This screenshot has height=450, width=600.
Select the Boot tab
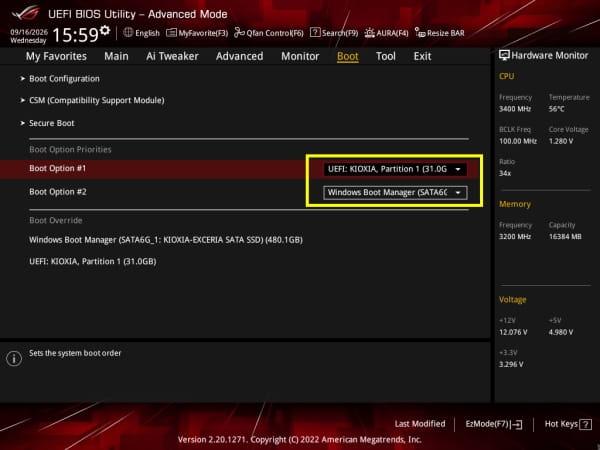pyautogui.click(x=348, y=56)
